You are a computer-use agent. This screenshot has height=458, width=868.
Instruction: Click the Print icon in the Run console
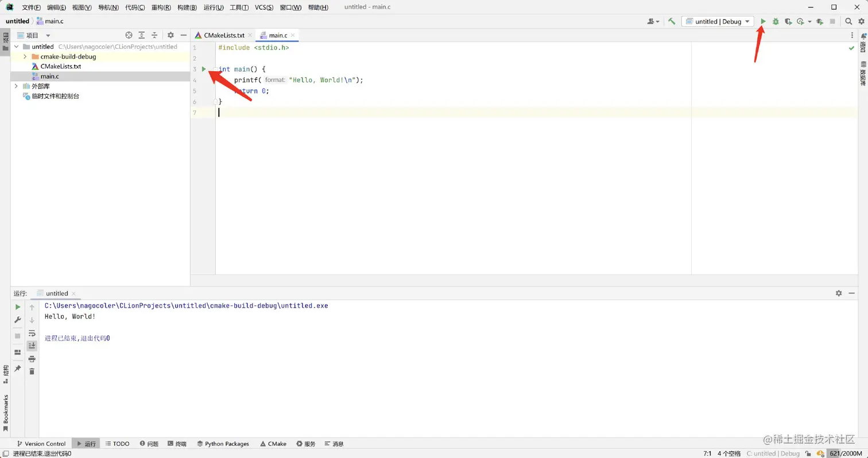point(32,359)
